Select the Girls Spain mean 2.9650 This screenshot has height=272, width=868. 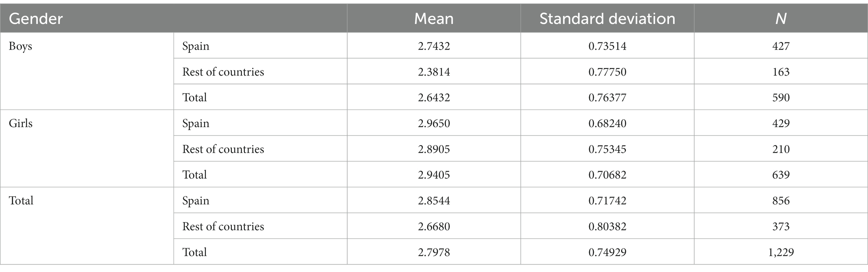coord(434,123)
